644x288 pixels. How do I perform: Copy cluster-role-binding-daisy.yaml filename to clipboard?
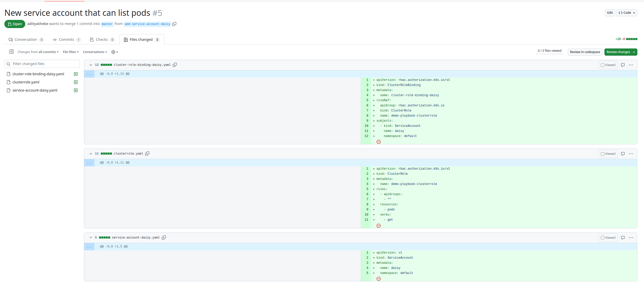point(175,65)
